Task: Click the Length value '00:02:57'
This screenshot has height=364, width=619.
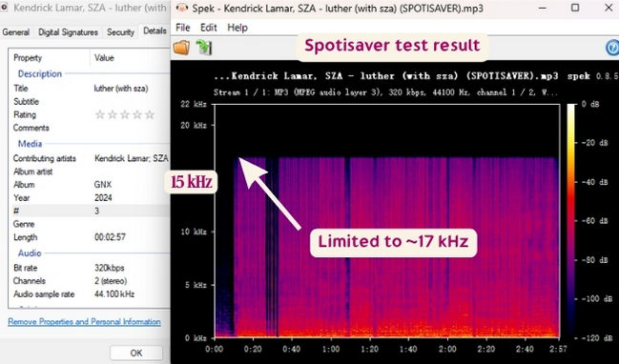Action: coord(110,237)
